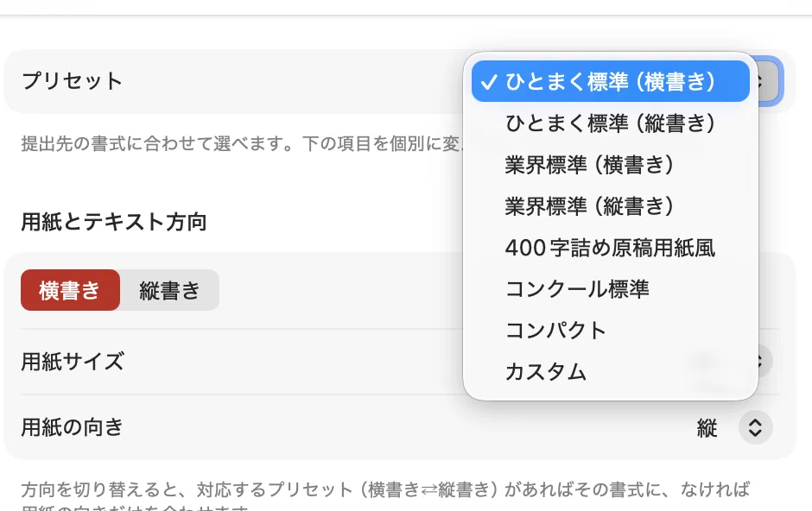Click the プリセット label
Image resolution: width=812 pixels, height=511 pixels.
(72, 81)
